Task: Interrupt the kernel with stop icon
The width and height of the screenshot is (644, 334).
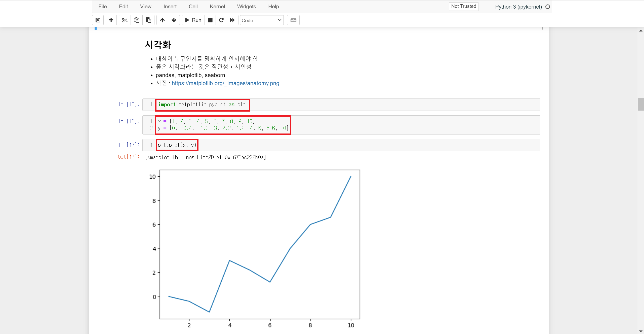Action: point(210,20)
